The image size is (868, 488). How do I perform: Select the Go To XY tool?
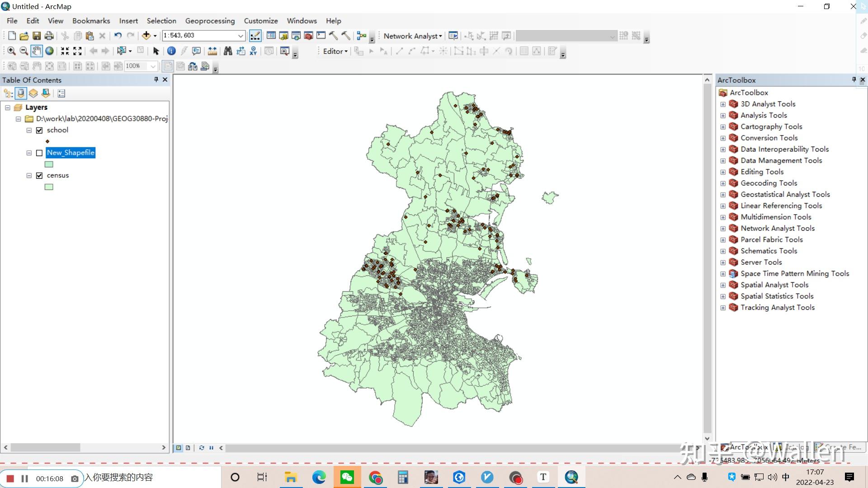coord(253,51)
